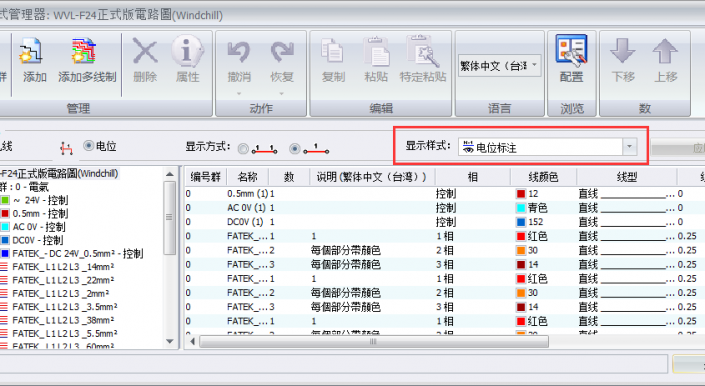This screenshot has width=705, height=386.
Task: Select the single-label display mode radio button
Action: point(295,148)
